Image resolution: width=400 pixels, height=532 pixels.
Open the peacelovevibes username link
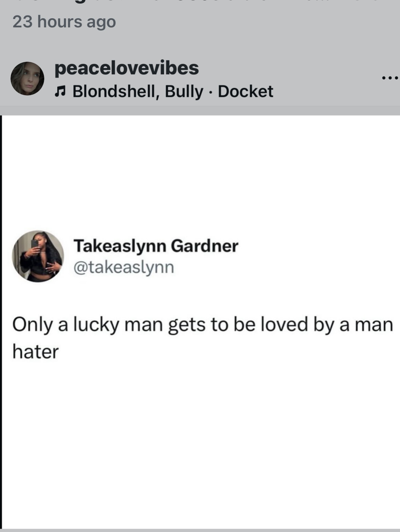(127, 68)
